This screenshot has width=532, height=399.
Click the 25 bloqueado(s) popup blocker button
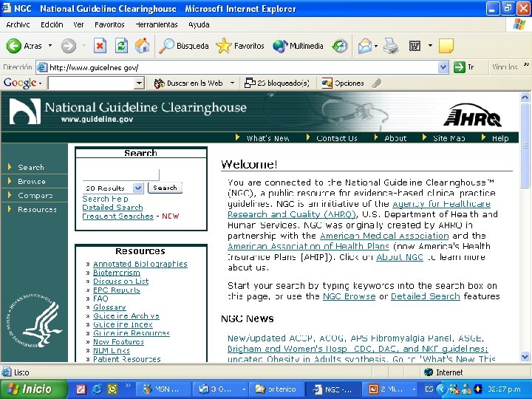coord(277,83)
